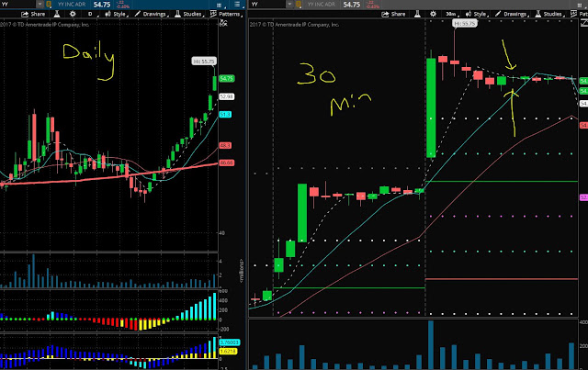The image size is (588, 370).
Task: Open the Style menu in the left chart
Action: [x=117, y=15]
